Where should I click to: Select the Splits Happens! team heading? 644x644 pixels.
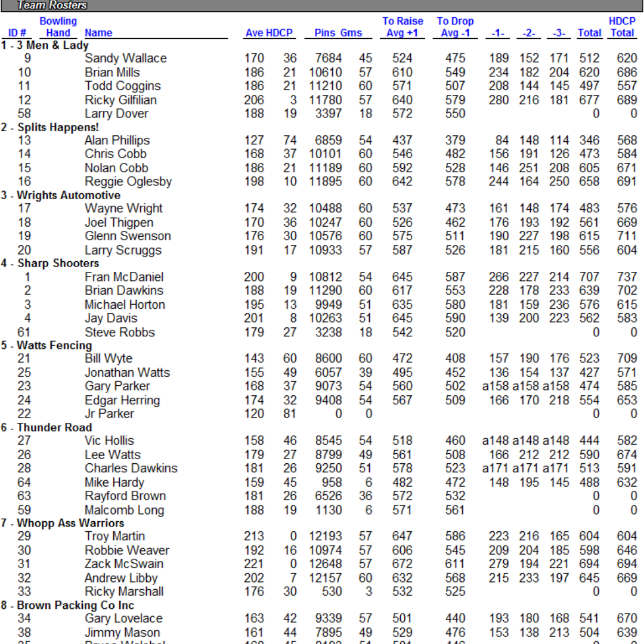[50, 128]
